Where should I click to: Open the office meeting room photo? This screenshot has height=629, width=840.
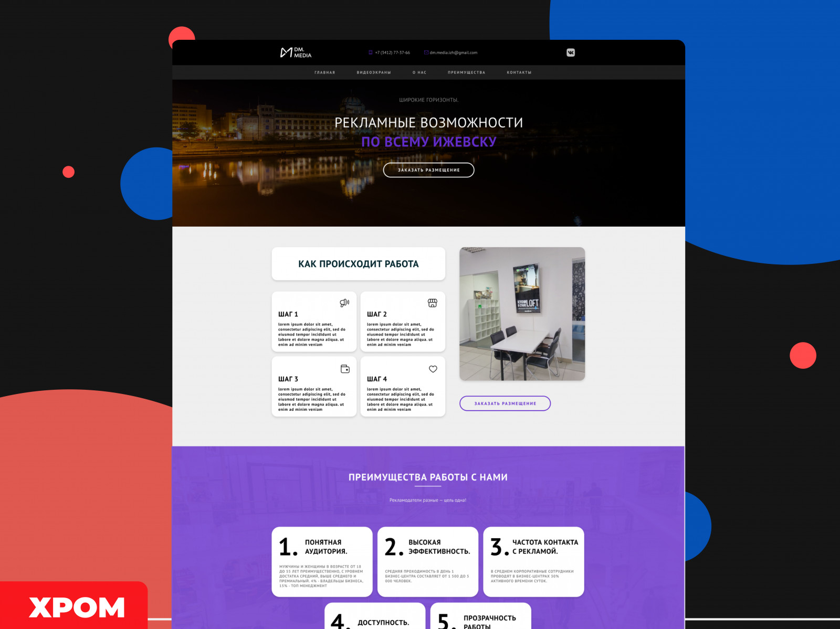click(x=522, y=314)
